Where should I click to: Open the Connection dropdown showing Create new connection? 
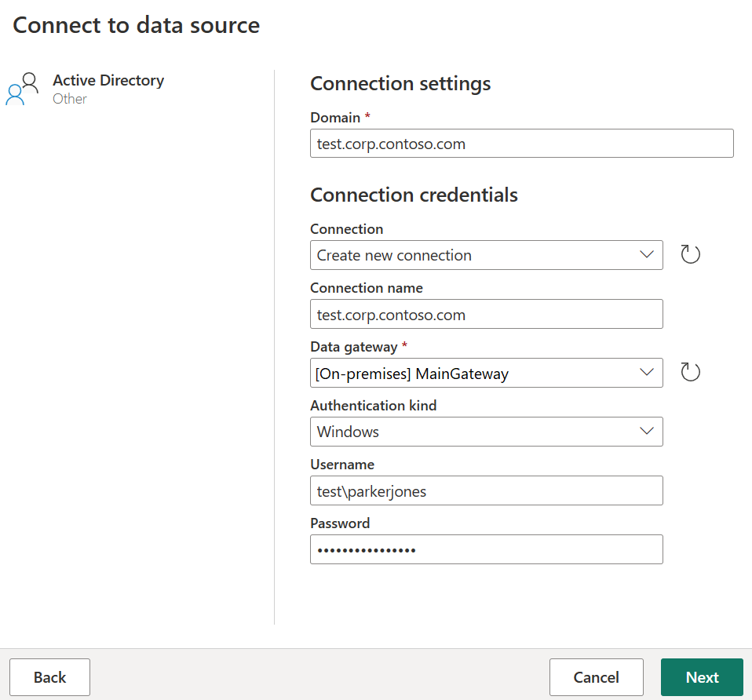(x=486, y=254)
